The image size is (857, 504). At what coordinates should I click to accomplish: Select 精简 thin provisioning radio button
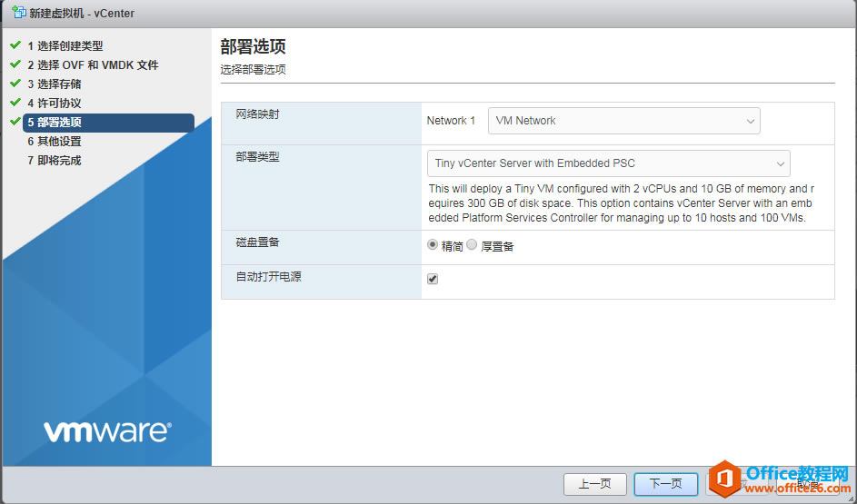click(433, 244)
